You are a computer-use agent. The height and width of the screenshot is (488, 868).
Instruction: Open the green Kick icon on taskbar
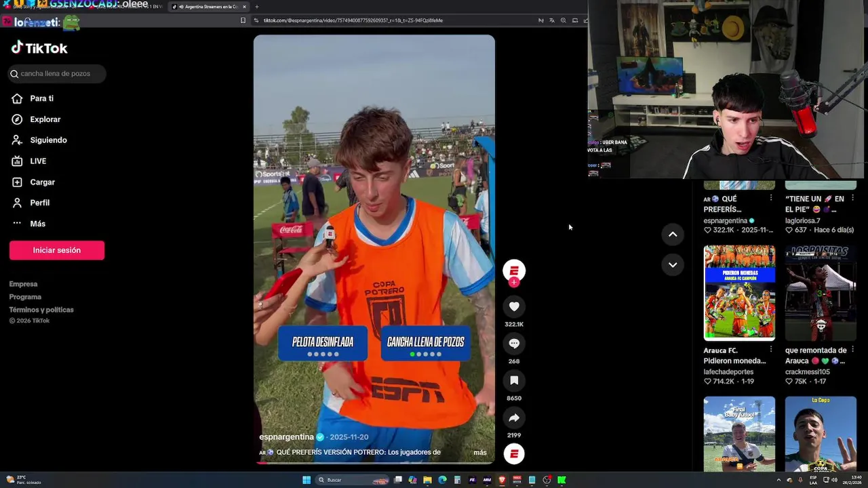coord(561,480)
